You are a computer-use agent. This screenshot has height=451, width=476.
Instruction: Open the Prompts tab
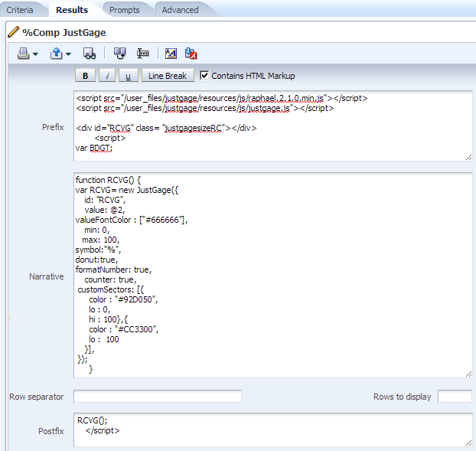125,10
